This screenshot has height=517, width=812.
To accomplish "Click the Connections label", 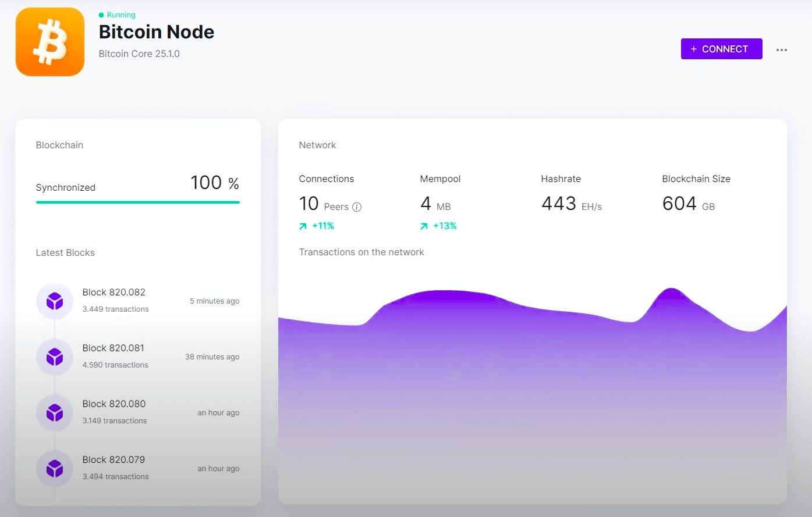I will (327, 179).
